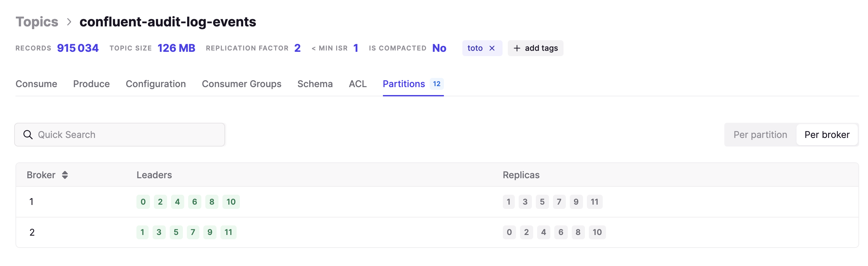868x266 pixels.
Task: Click the plus icon to add tags
Action: [517, 48]
